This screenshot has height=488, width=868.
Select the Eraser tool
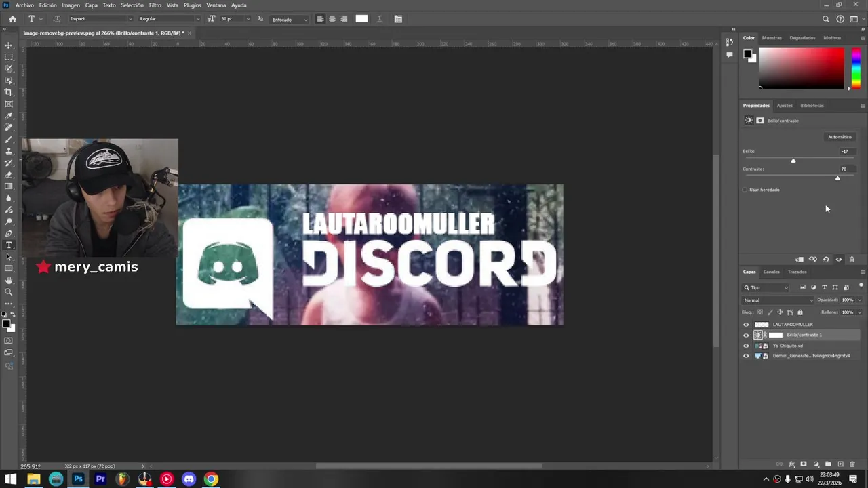pos(9,174)
